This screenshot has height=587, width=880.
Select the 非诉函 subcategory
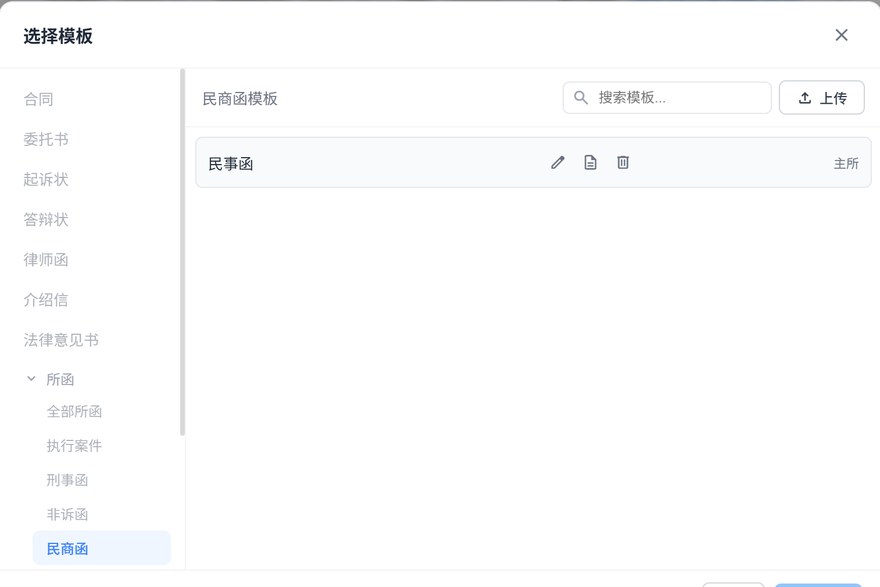(x=67, y=515)
